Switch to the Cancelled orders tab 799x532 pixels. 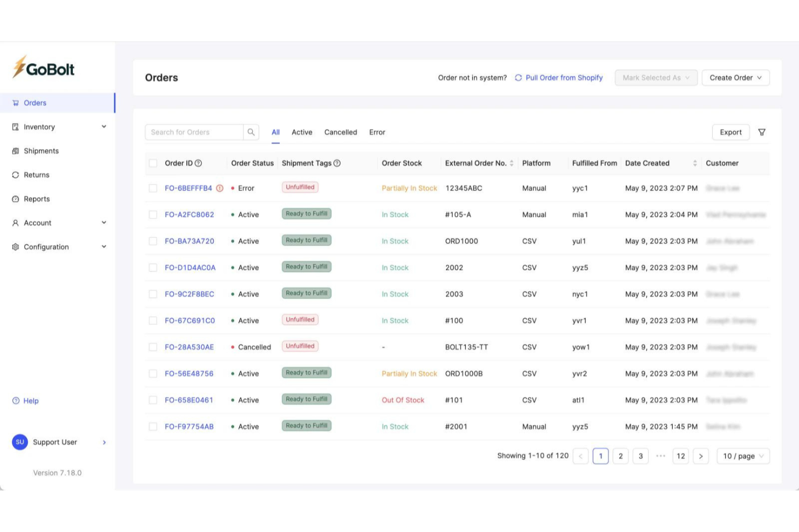340,132
